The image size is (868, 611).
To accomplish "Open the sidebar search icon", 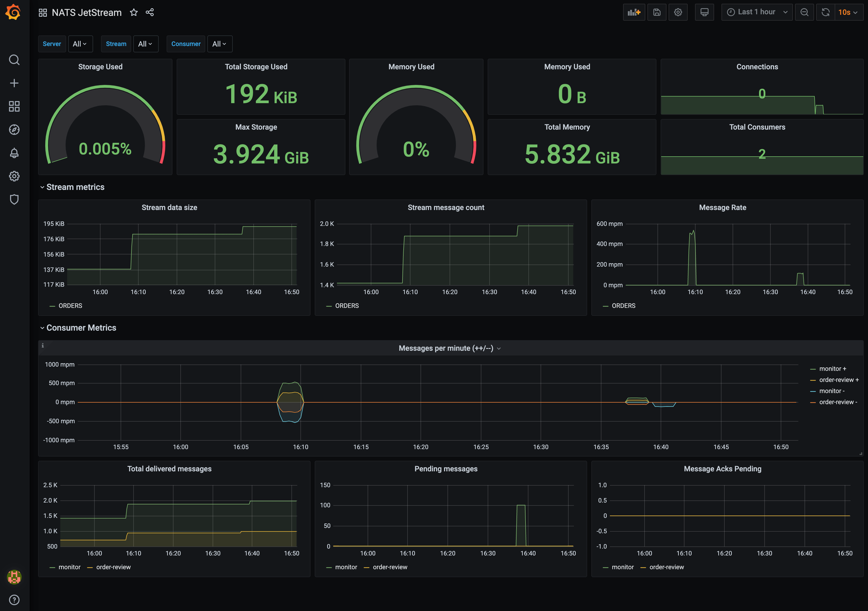I will [14, 60].
